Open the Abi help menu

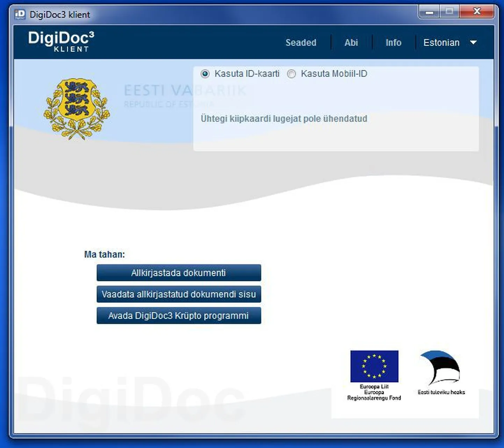(351, 43)
